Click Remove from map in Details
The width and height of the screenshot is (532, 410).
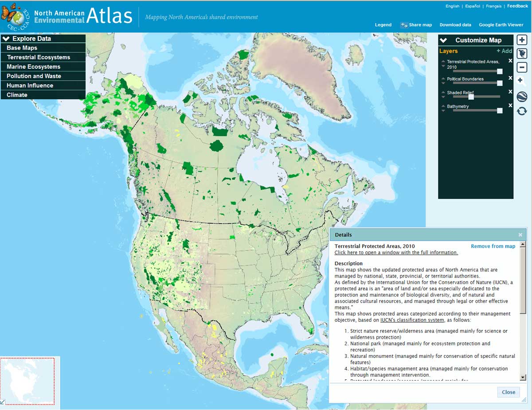coord(493,246)
